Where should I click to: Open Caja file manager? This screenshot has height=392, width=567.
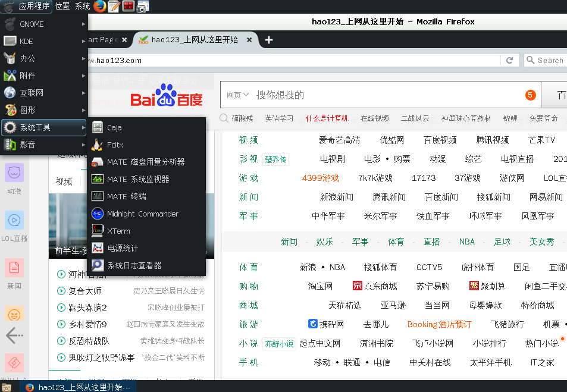pos(146,127)
